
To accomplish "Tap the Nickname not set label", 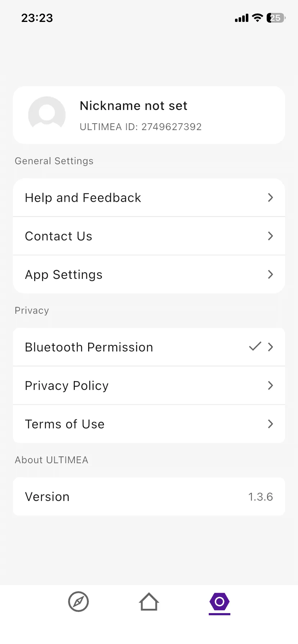I will (134, 106).
